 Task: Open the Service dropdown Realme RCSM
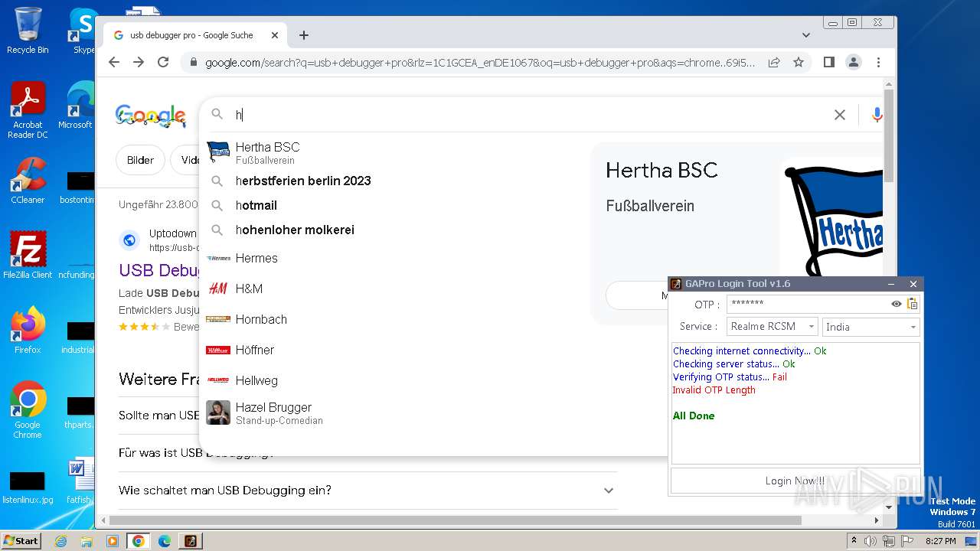(x=772, y=327)
